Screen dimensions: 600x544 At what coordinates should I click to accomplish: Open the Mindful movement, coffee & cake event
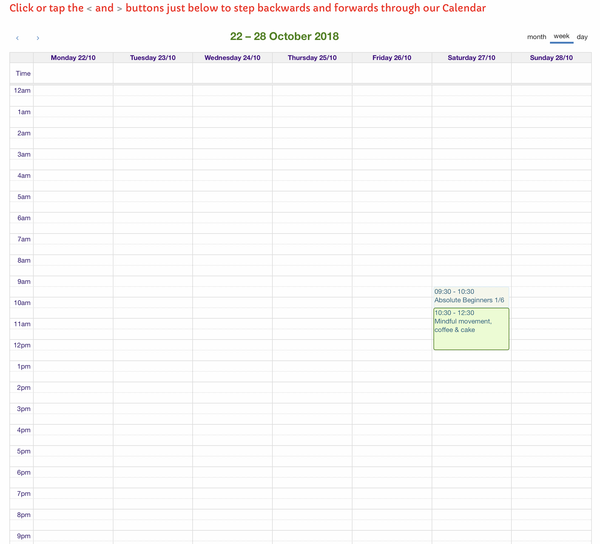tap(471, 329)
